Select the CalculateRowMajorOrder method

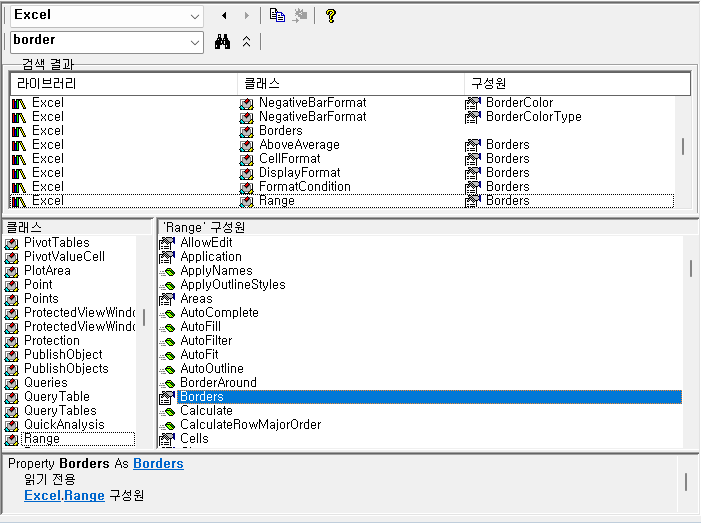[250, 425]
